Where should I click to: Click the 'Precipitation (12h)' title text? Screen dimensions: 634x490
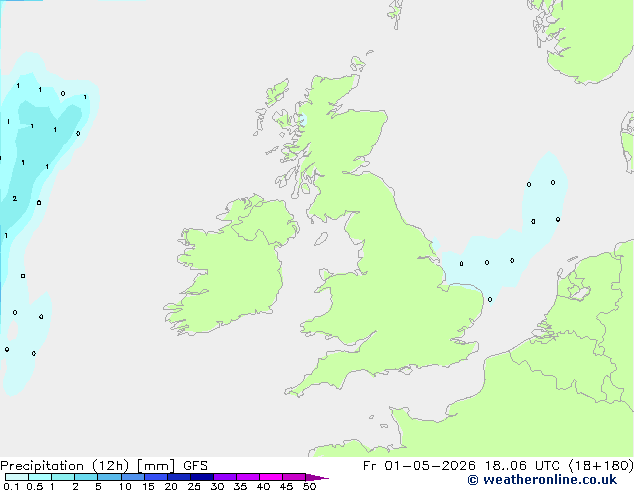pyautogui.click(x=65, y=466)
